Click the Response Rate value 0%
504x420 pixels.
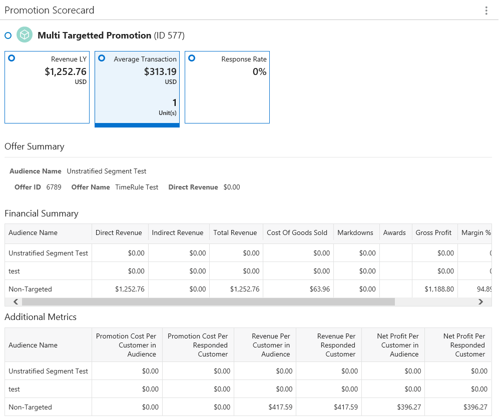click(x=259, y=71)
